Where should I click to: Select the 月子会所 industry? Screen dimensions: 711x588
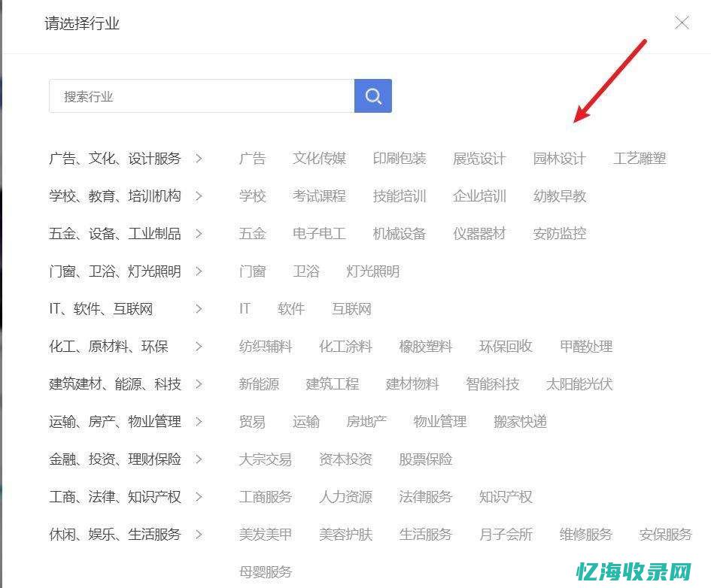coord(505,535)
